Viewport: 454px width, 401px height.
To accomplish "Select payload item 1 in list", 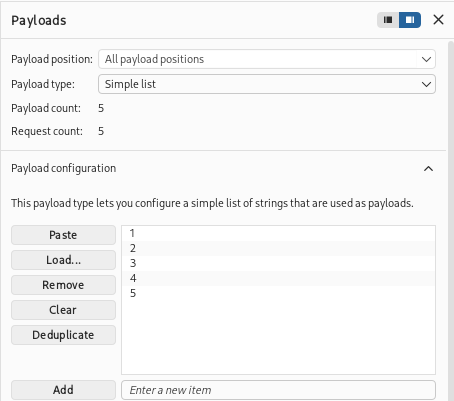I will (x=278, y=233).
